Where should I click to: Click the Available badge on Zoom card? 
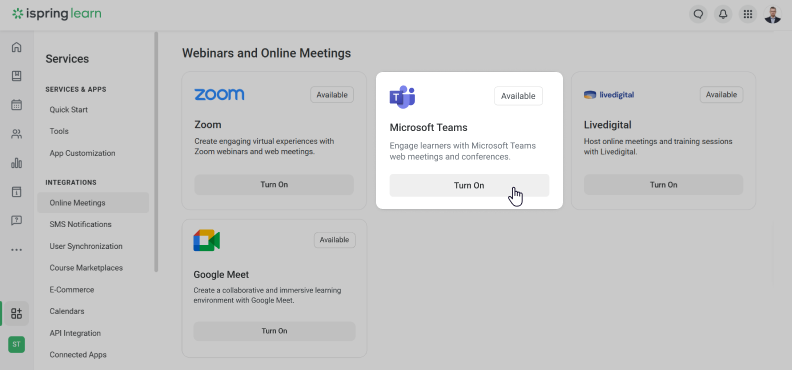point(332,94)
